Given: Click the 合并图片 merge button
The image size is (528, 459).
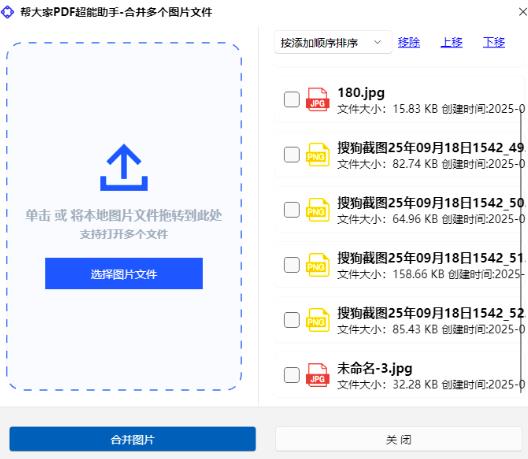Looking at the screenshot, I should [x=132, y=439].
